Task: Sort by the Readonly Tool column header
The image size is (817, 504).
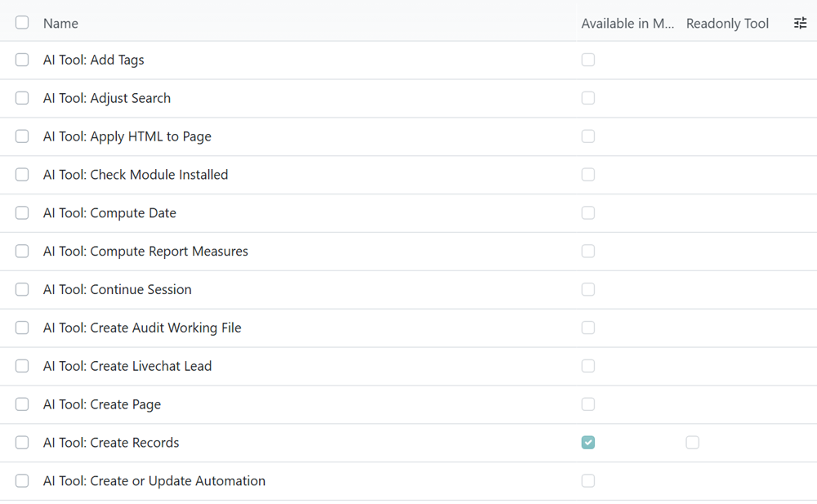Action: point(727,24)
